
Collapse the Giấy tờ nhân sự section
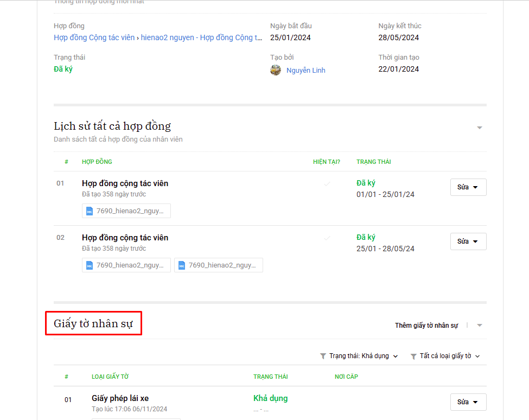[480, 325]
